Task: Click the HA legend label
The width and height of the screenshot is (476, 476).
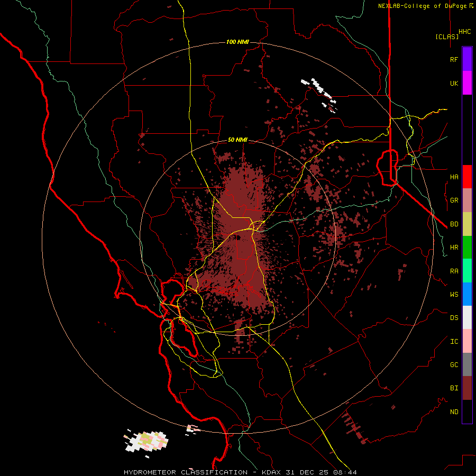Action: coord(454,177)
